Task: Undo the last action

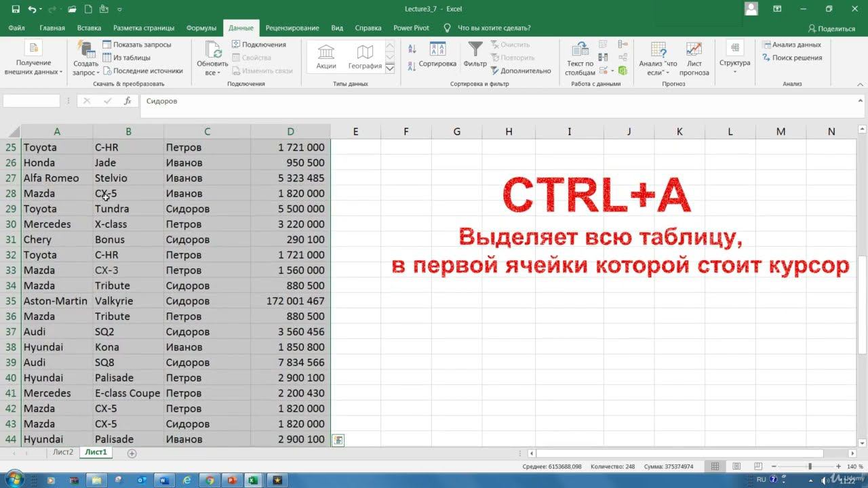Action: click(33, 9)
